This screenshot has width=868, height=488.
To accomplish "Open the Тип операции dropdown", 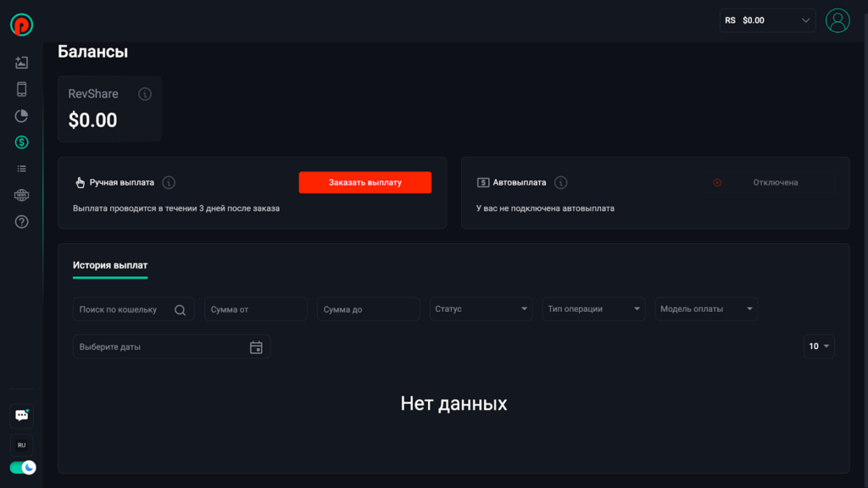I will click(593, 308).
